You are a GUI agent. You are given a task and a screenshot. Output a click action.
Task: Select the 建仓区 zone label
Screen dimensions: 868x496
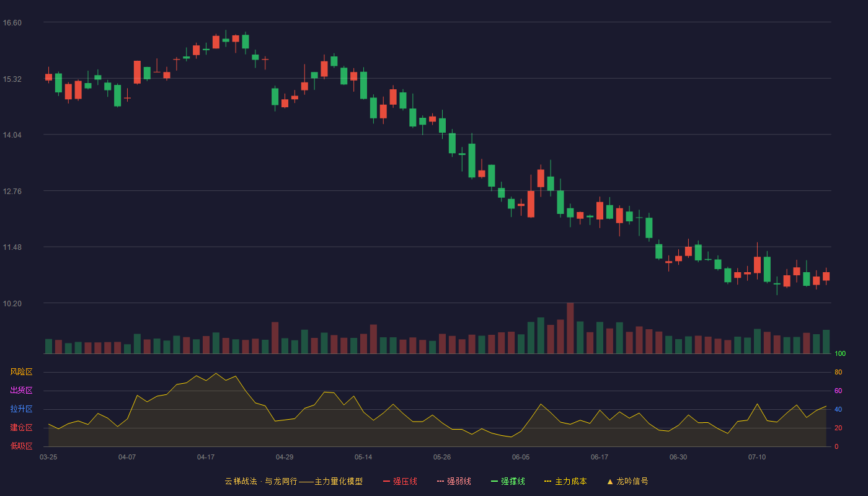pyautogui.click(x=21, y=428)
